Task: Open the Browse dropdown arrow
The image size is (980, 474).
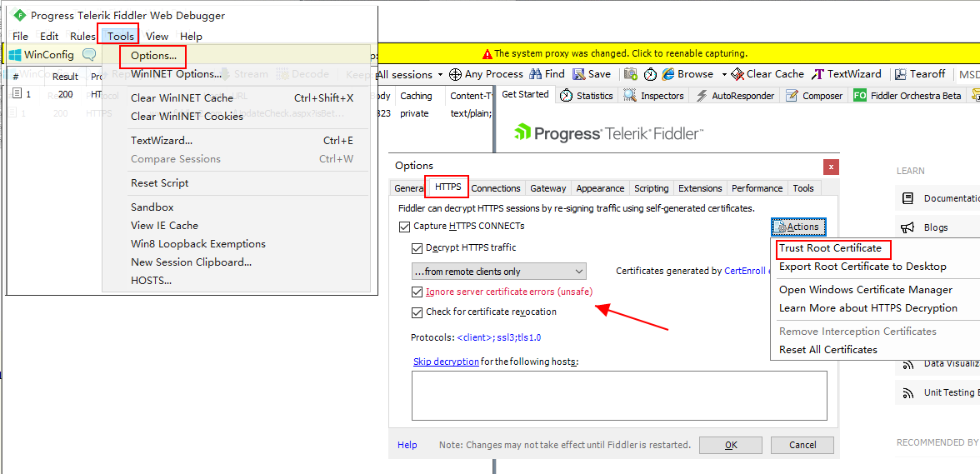Action: 723,75
